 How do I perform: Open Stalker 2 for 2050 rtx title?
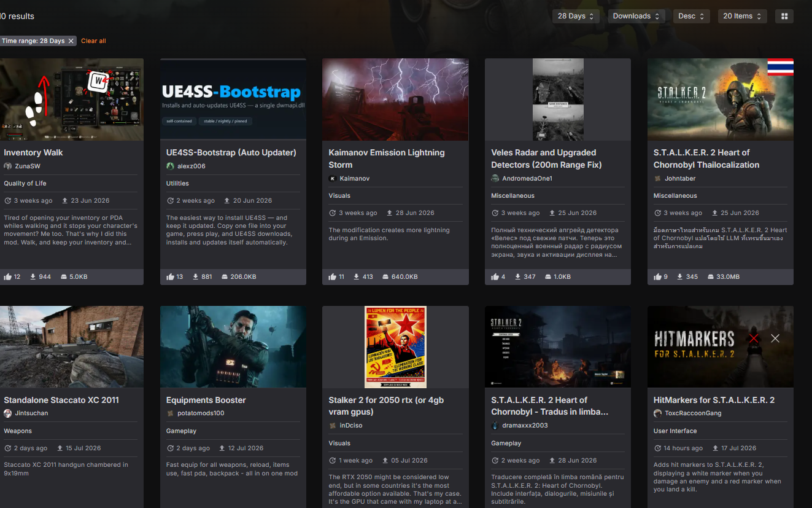click(386, 406)
